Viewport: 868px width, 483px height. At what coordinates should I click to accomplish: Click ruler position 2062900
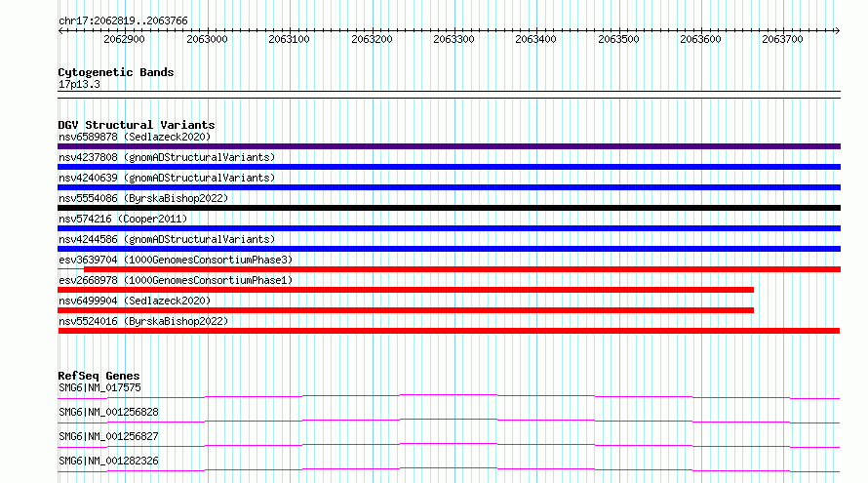tap(124, 39)
